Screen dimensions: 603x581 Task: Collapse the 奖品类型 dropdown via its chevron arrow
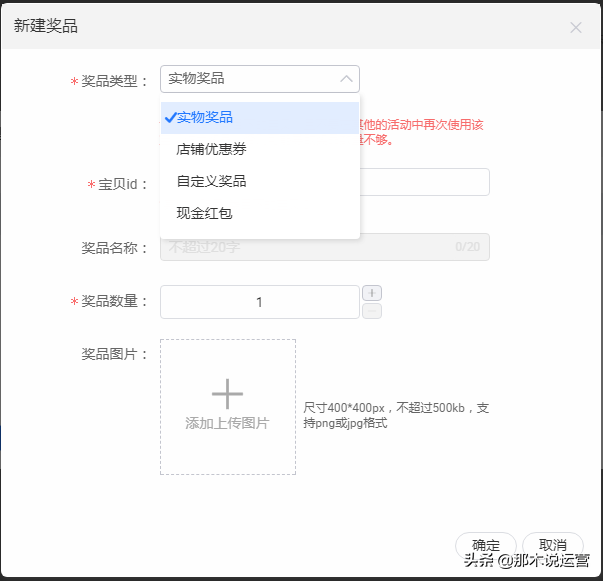click(x=346, y=79)
